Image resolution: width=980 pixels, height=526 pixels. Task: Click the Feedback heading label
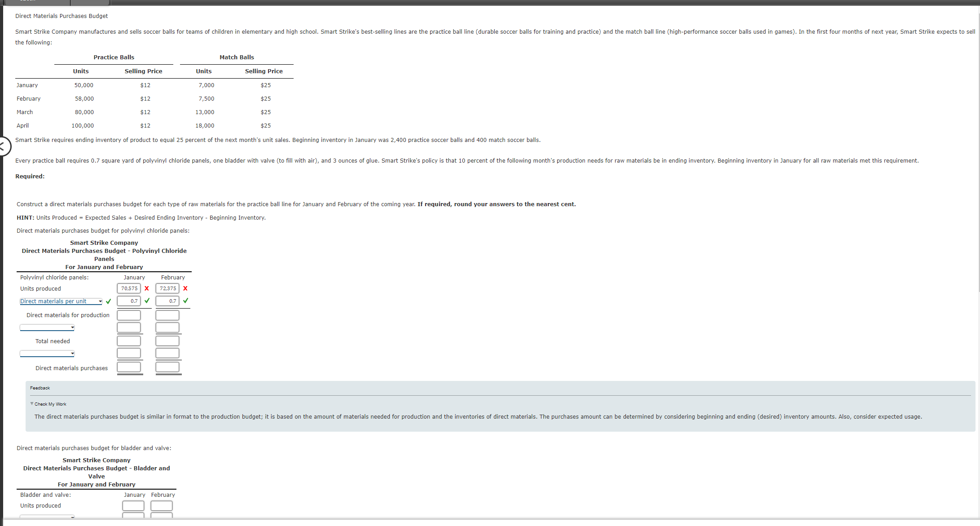(40, 388)
